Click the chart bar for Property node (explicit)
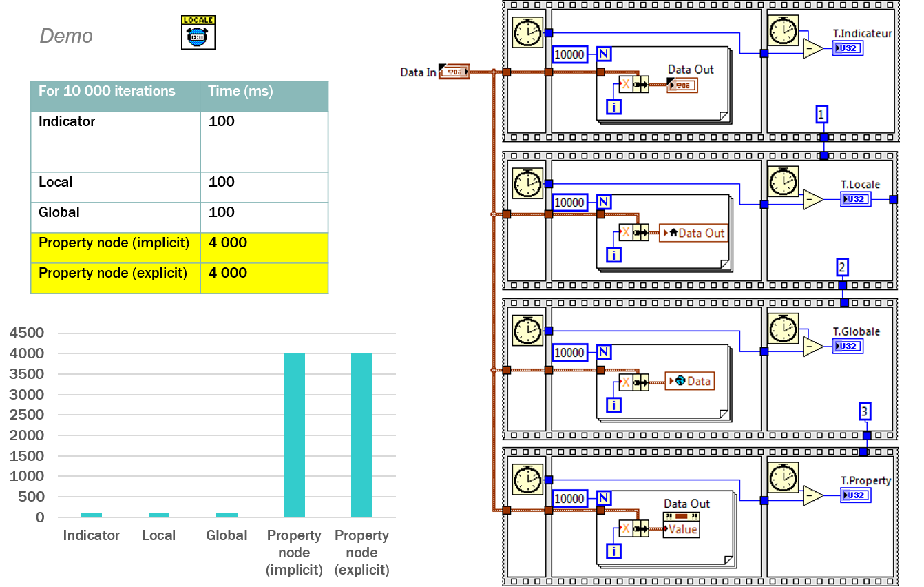Image resolution: width=924 pixels, height=587 pixels. [x=361, y=435]
